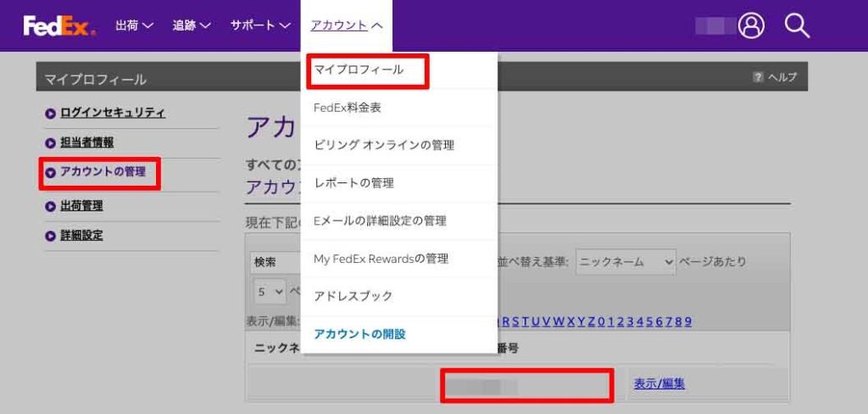Image resolution: width=868 pixels, height=414 pixels.
Task: Filter accounts by digit 0
Action: coord(602,322)
